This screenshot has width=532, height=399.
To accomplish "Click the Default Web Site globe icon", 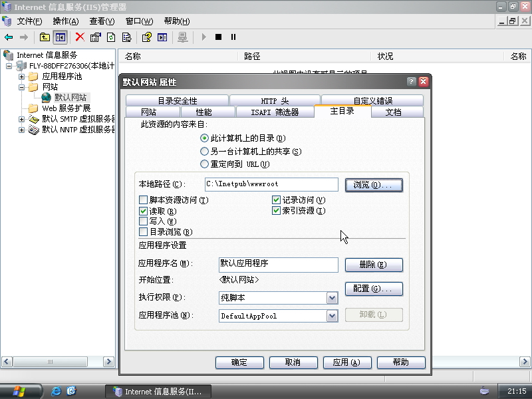I will pos(46,98).
